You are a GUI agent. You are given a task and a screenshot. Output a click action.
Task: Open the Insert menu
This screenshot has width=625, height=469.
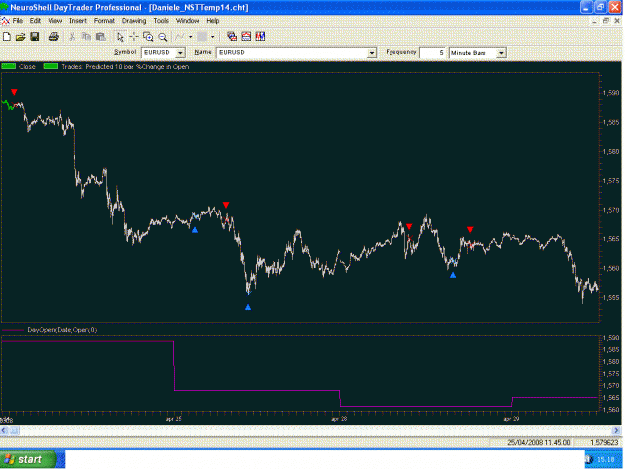pos(78,21)
